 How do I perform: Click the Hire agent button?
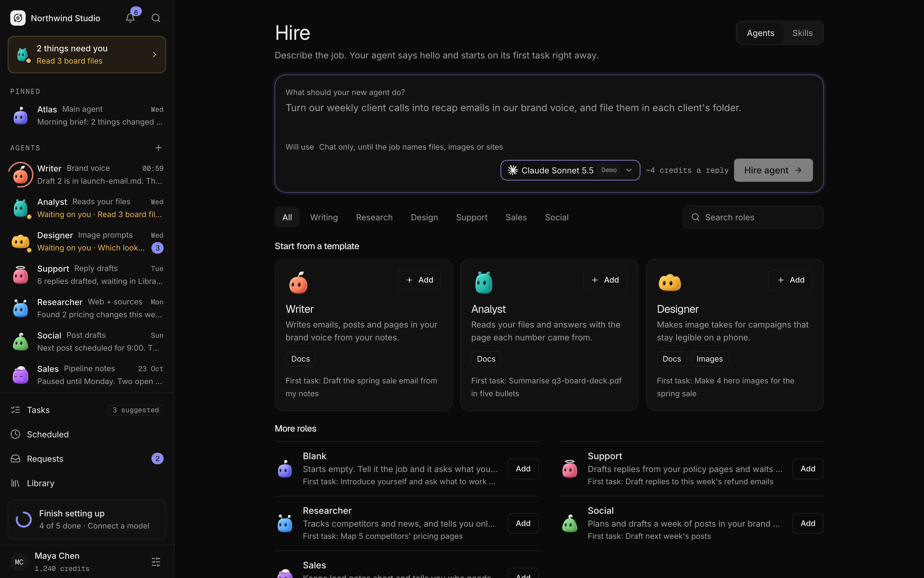tap(773, 170)
